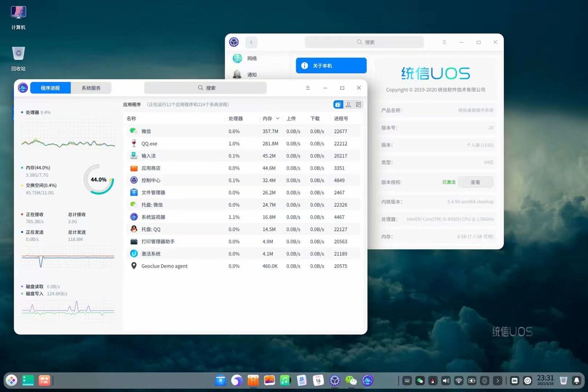588x392 pixels.
Task: Toggle the Bluetooth tray icon
Action: (485, 380)
